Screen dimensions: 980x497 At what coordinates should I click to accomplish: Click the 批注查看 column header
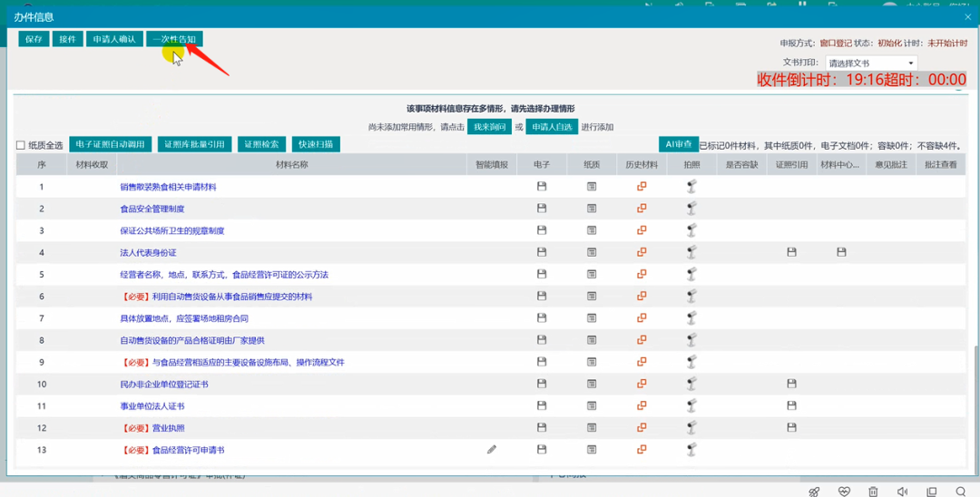pos(941,165)
